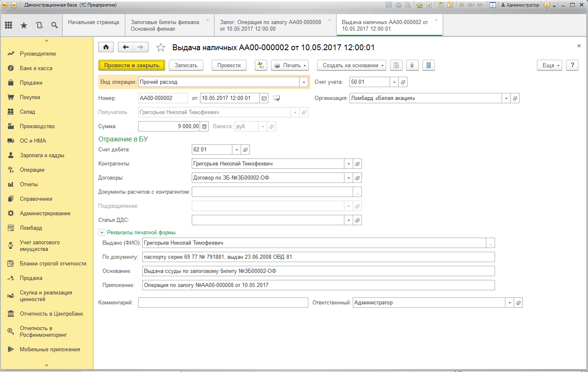Close Залоговые билеты филиала tab

pos(208,20)
